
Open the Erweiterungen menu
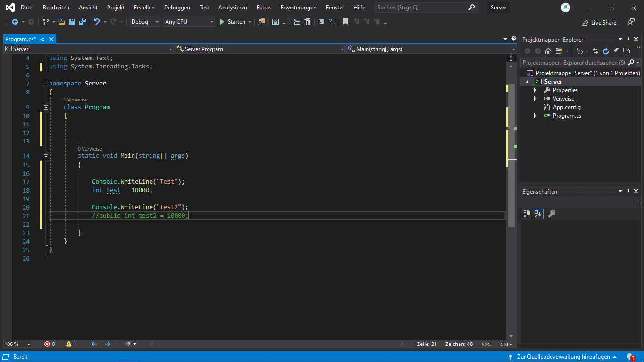point(298,8)
